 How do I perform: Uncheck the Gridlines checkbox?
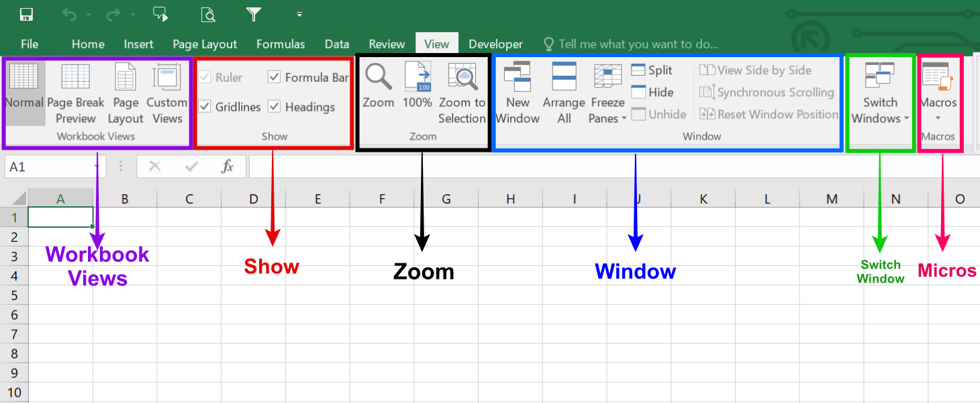pyautogui.click(x=205, y=107)
